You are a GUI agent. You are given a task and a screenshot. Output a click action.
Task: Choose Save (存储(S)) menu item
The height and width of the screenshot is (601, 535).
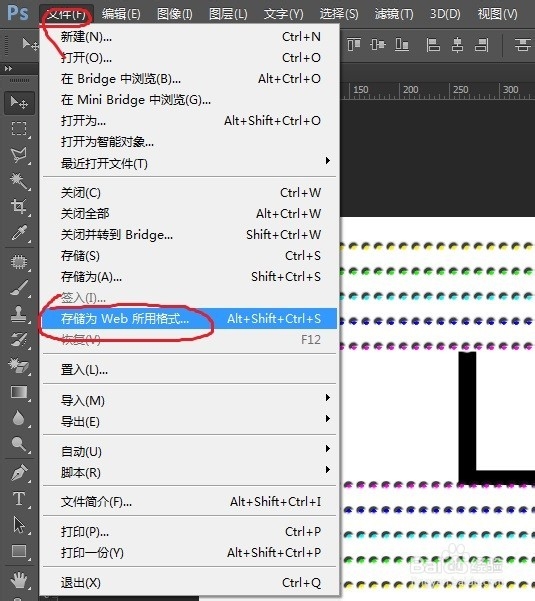click(x=189, y=256)
